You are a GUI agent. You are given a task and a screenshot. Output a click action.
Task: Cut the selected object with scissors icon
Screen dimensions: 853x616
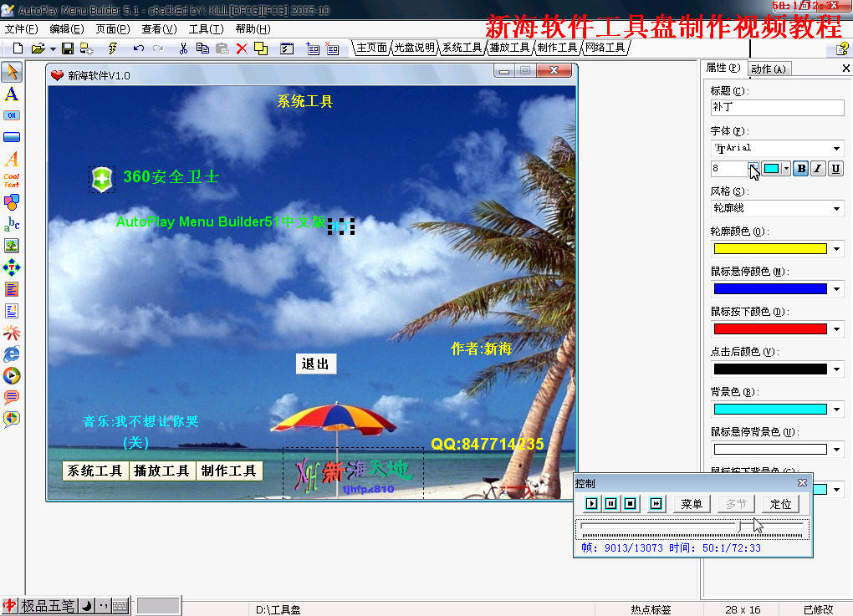[183, 48]
